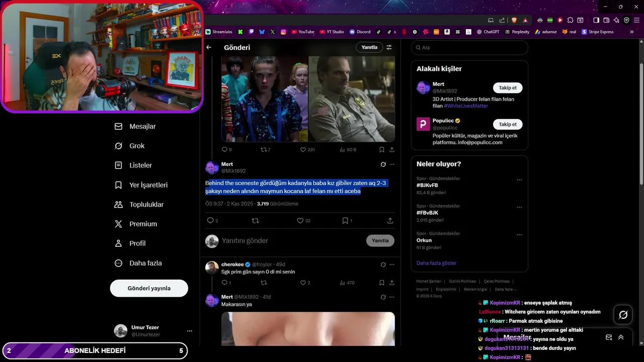Open Stranger Things kids image
Viewport: 644px width, 362px height.
click(x=265, y=99)
